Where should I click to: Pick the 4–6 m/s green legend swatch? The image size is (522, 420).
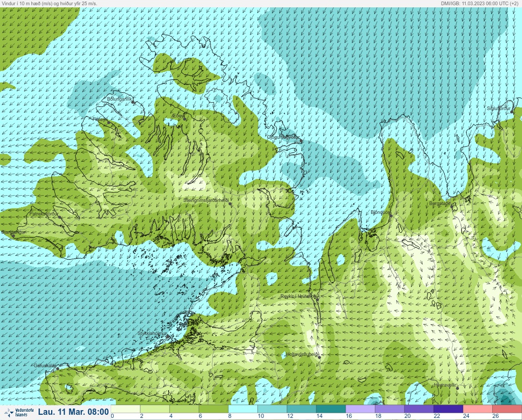click(184, 409)
